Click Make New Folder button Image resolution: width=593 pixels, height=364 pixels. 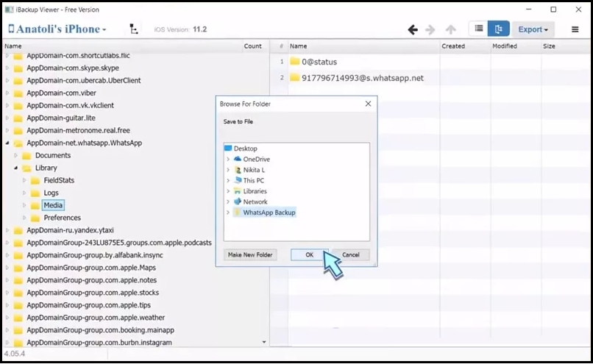tap(250, 254)
